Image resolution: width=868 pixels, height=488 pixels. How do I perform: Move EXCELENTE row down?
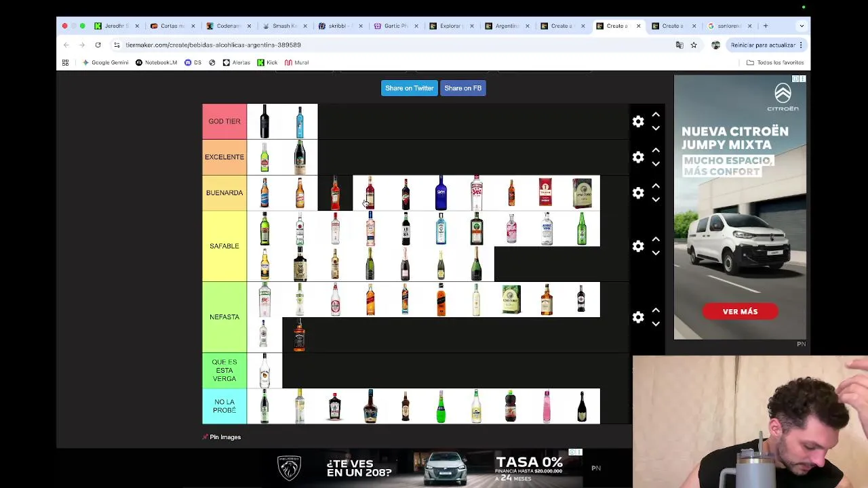[x=656, y=164]
